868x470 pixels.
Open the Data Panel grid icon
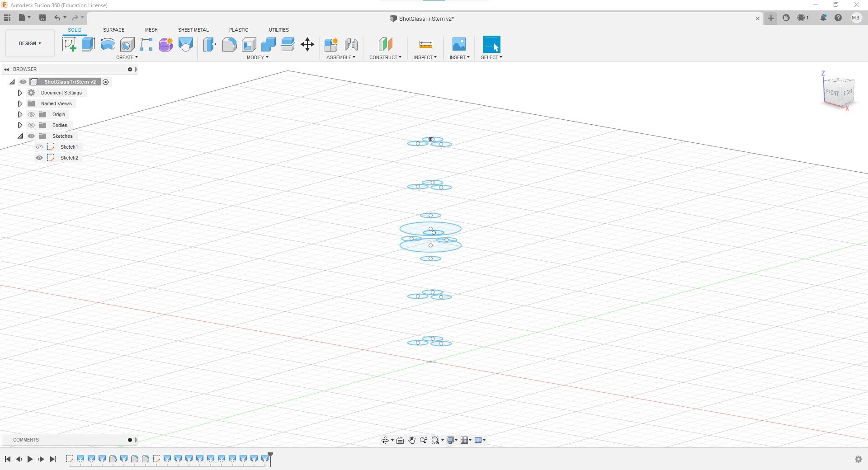(7, 18)
